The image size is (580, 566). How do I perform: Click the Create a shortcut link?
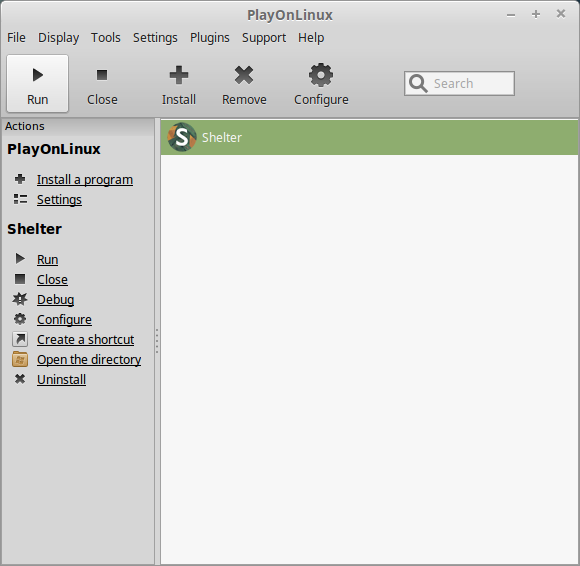click(x=85, y=340)
